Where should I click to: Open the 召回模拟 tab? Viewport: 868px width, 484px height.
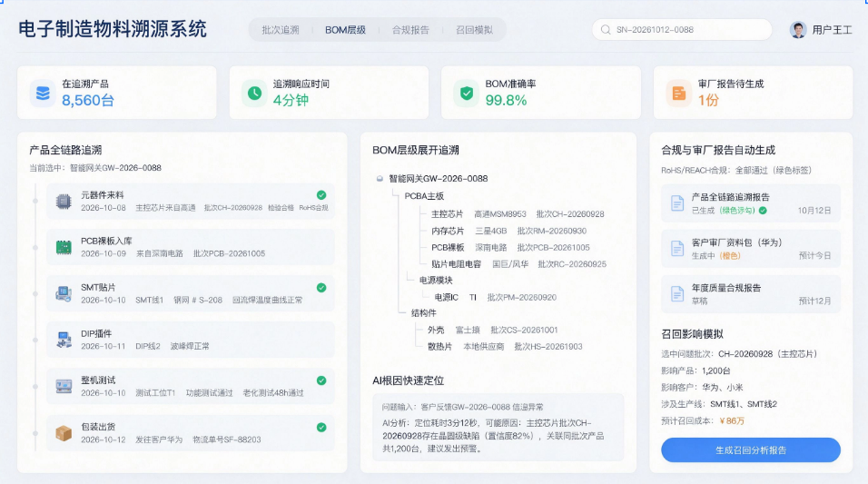(475, 30)
